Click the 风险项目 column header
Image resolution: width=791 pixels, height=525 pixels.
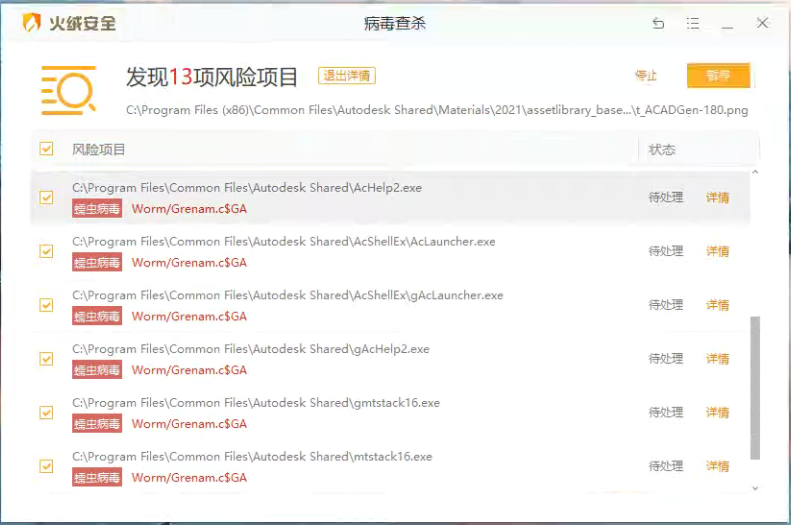click(x=99, y=150)
